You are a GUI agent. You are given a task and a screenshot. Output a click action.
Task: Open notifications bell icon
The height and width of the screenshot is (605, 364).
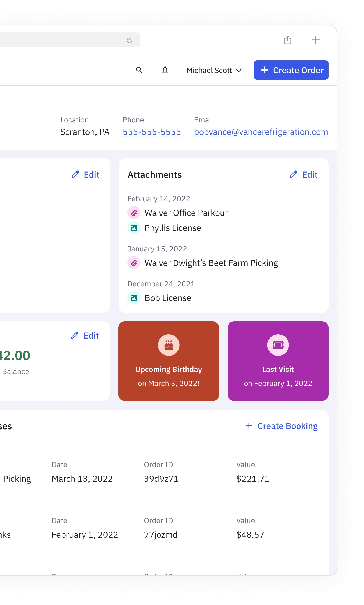click(165, 70)
